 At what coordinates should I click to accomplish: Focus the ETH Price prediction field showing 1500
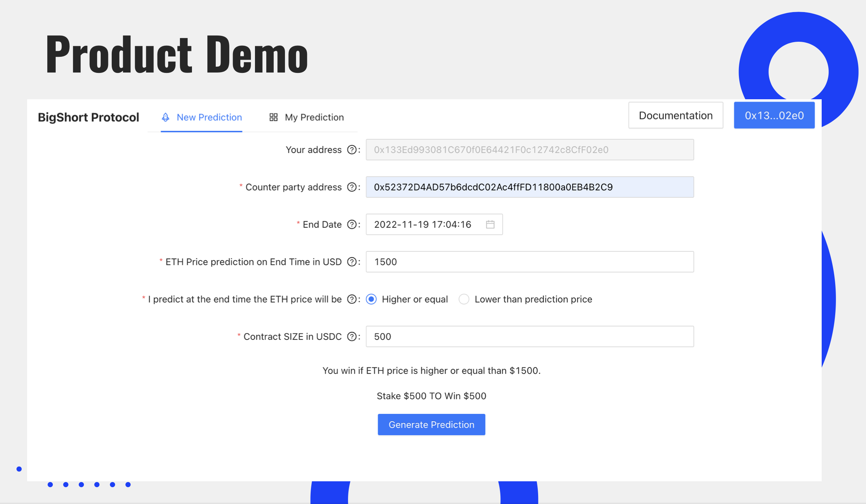pyautogui.click(x=529, y=262)
